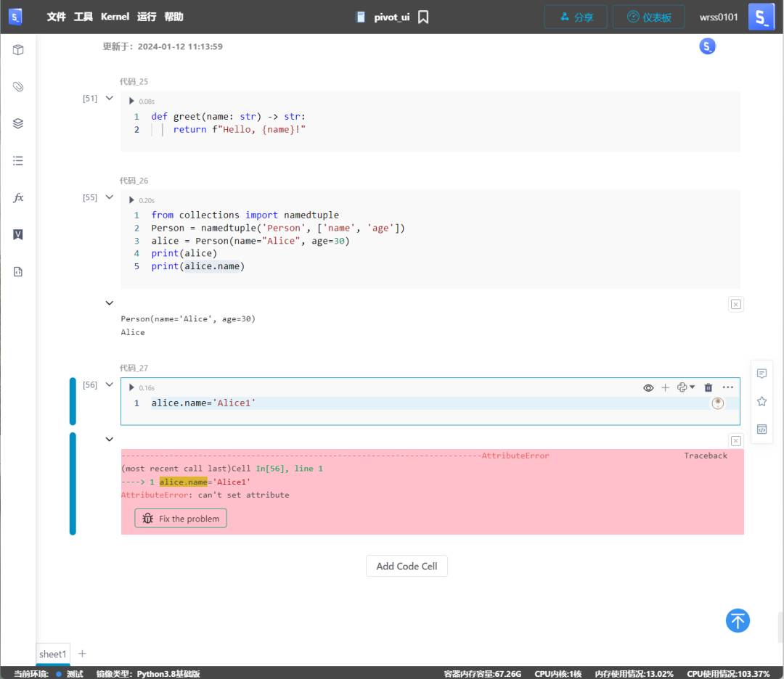Delete cell 27 with trash icon
Image resolution: width=784 pixels, height=679 pixels.
(x=708, y=387)
